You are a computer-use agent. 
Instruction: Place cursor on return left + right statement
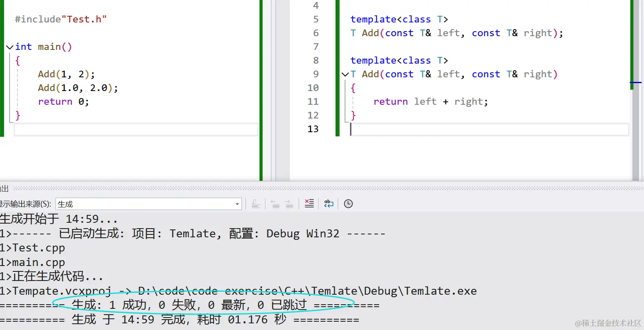point(430,101)
